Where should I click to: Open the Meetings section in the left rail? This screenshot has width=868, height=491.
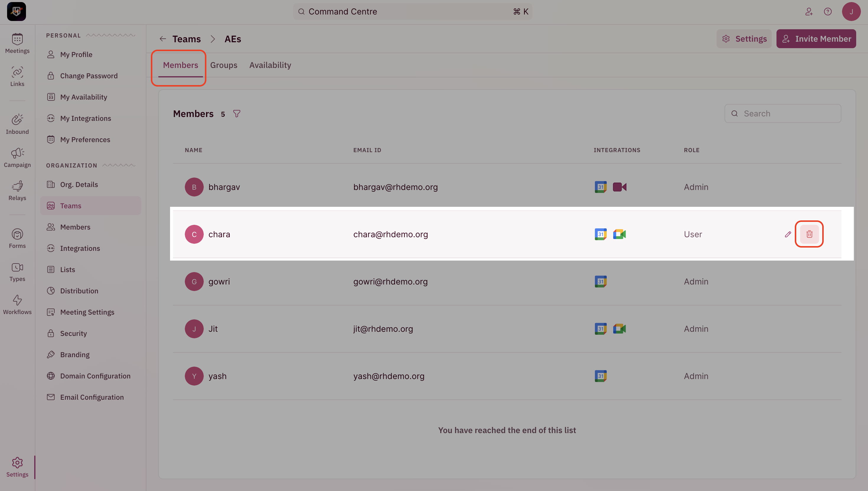click(x=17, y=43)
